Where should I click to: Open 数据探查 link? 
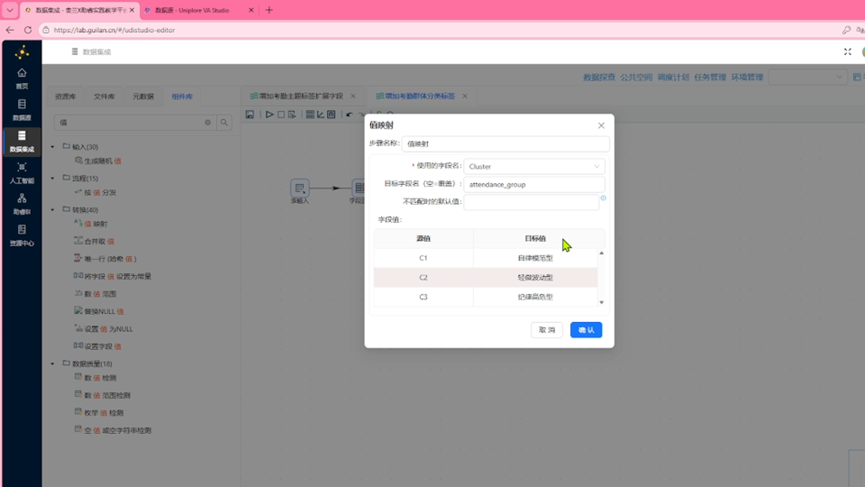[x=599, y=77]
